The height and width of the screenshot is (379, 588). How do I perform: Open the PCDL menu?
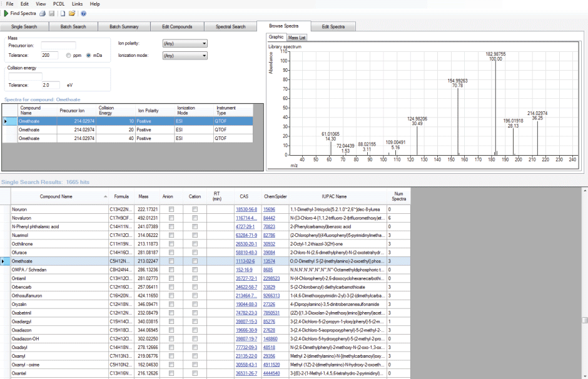pyautogui.click(x=59, y=4)
